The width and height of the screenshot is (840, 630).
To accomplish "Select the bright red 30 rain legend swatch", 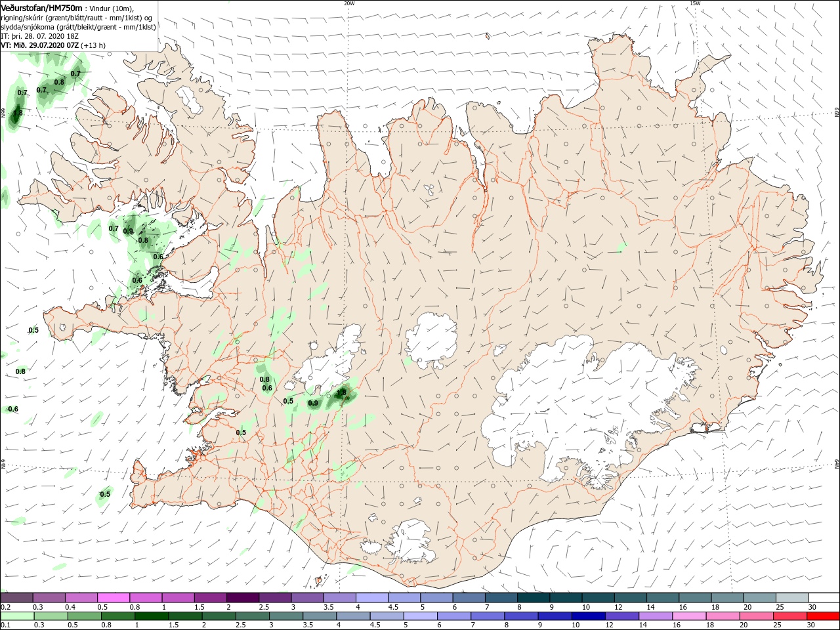I will pyautogui.click(x=823, y=617).
